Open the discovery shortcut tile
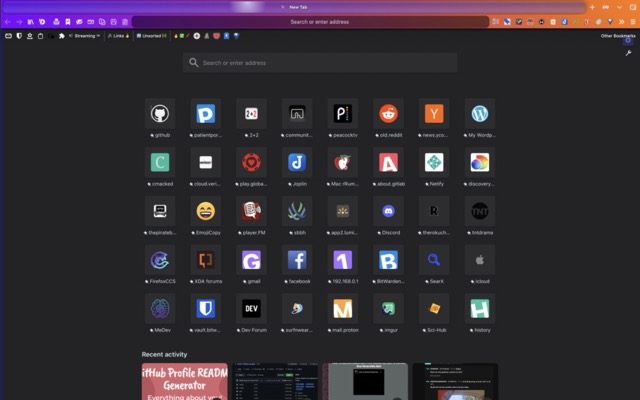The width and height of the screenshot is (640, 400). coord(480,162)
